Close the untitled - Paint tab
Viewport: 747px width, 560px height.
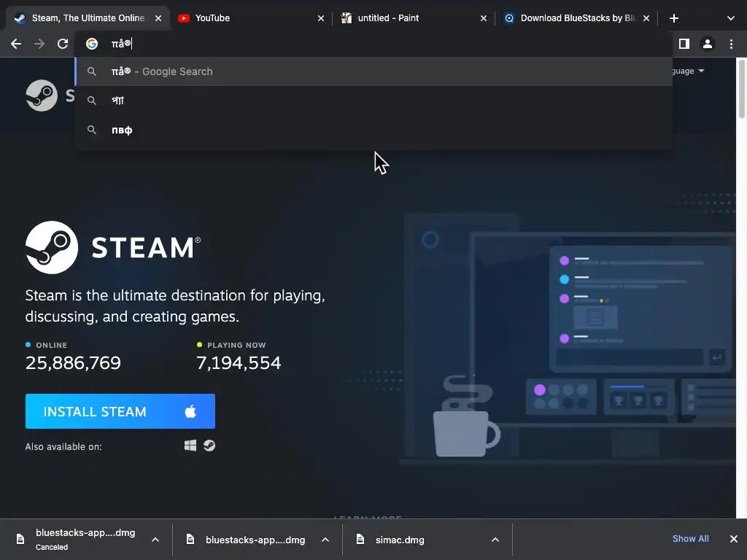click(x=484, y=18)
